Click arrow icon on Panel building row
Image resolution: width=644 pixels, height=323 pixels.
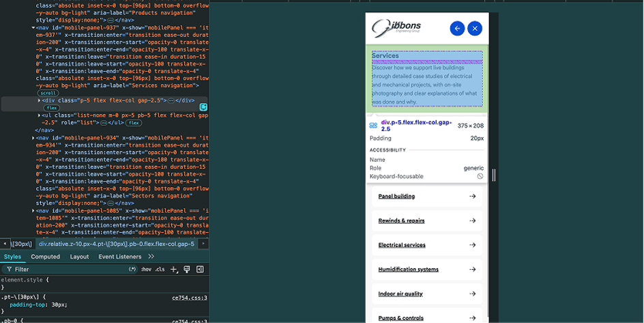pyautogui.click(x=472, y=197)
